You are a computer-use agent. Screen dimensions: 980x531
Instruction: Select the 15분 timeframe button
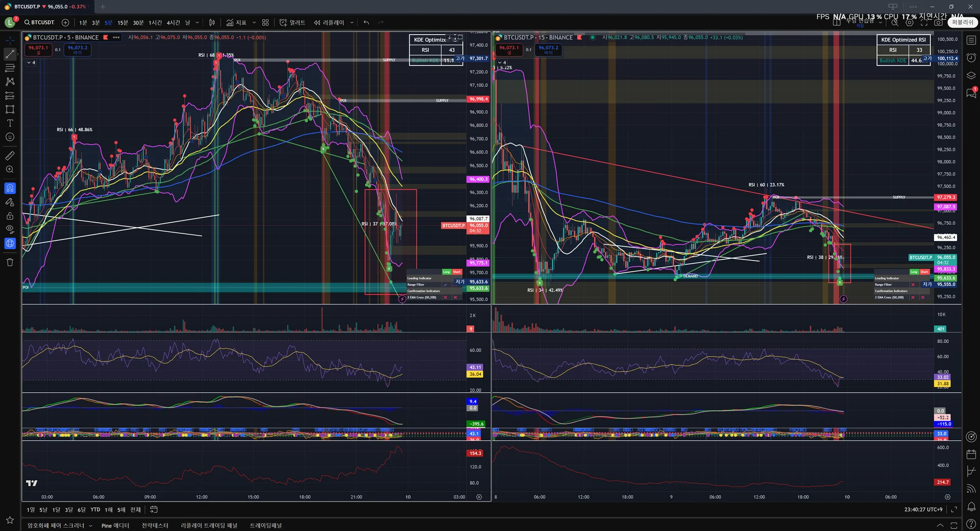coord(122,22)
